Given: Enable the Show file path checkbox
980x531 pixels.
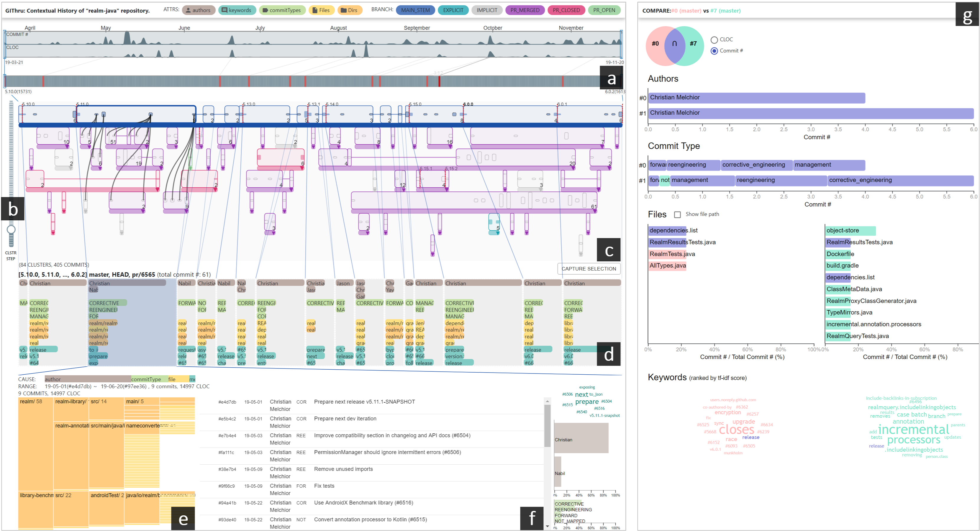Looking at the screenshot, I should (677, 214).
